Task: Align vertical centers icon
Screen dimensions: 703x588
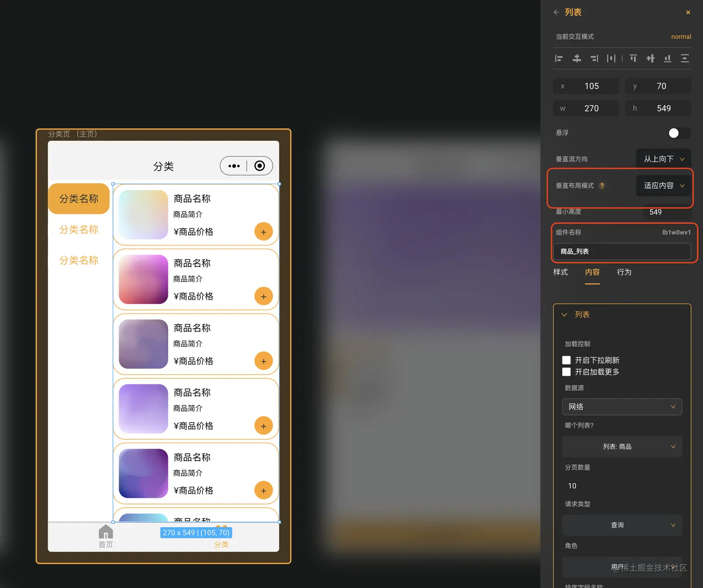Action: click(x=650, y=58)
